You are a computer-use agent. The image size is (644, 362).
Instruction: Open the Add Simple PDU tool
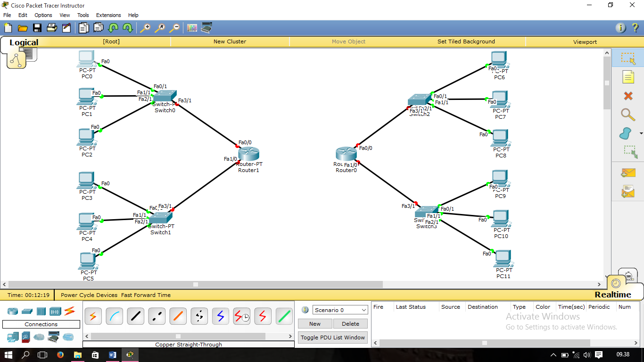[628, 173]
